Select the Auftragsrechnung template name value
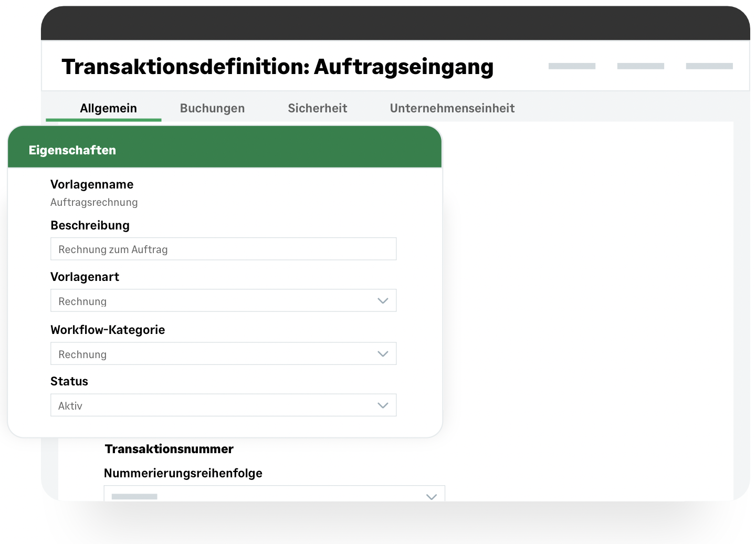Viewport: 756px width, 544px height. (94, 202)
